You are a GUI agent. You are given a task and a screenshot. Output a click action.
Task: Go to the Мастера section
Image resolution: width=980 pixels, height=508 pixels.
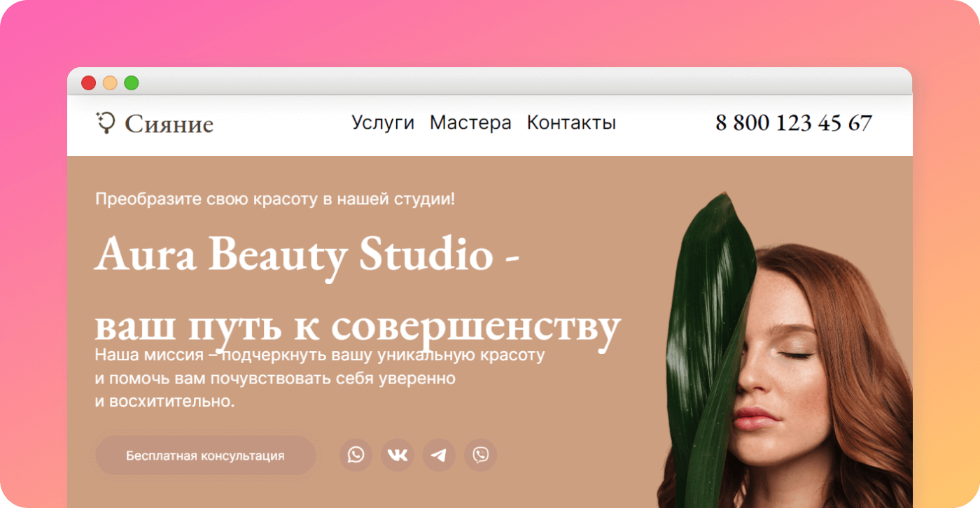(x=470, y=123)
